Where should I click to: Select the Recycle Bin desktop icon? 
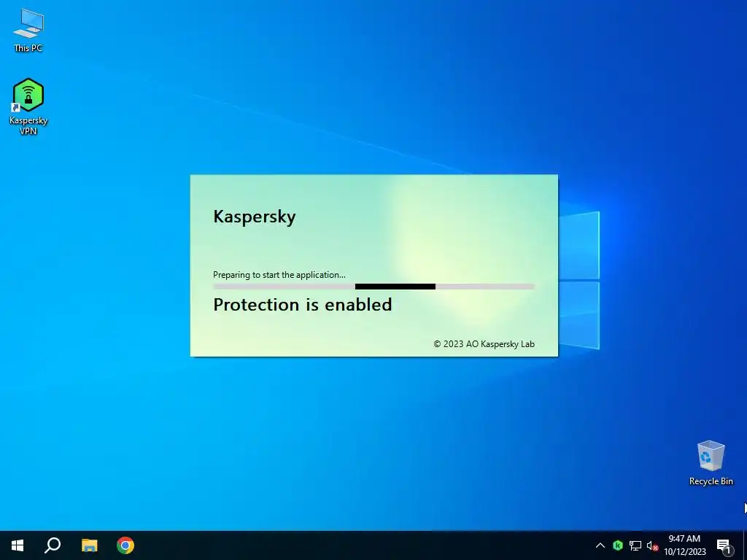711,463
